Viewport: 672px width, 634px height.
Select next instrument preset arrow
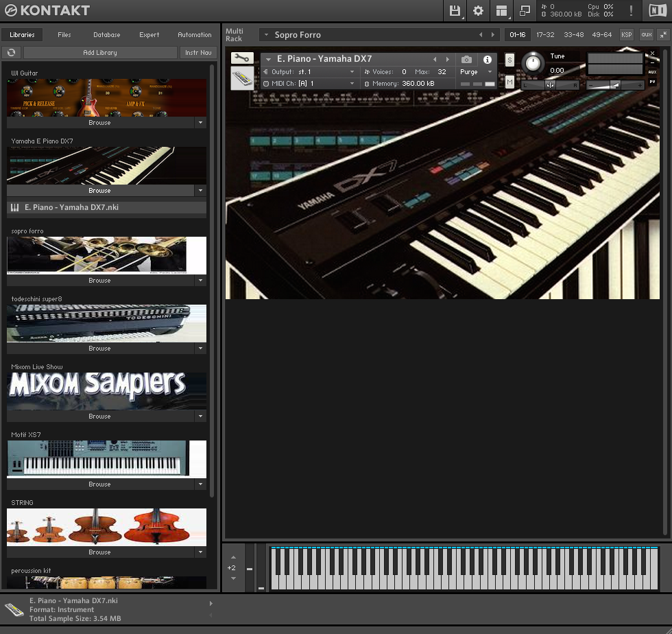click(447, 59)
